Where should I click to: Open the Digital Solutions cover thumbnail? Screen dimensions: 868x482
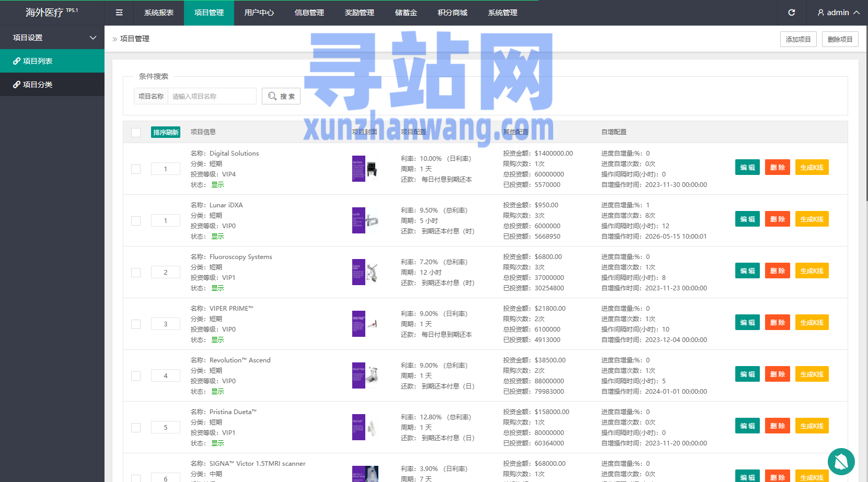click(365, 169)
